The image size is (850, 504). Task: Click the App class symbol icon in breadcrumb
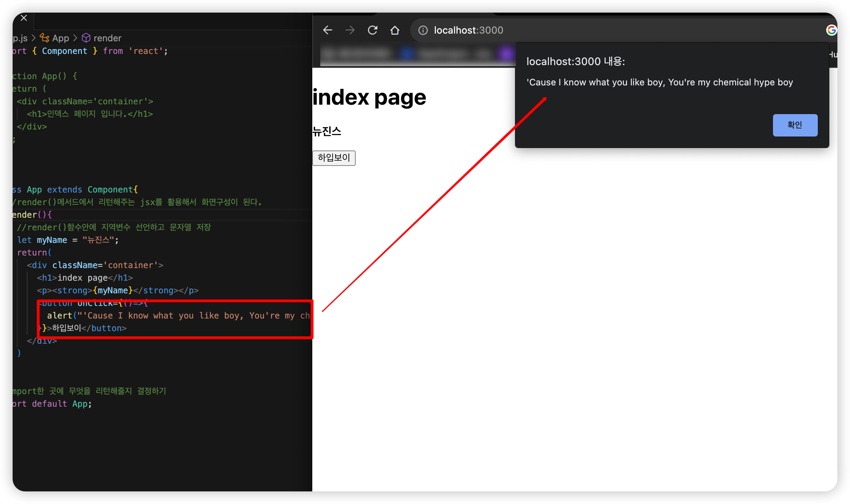coord(44,38)
